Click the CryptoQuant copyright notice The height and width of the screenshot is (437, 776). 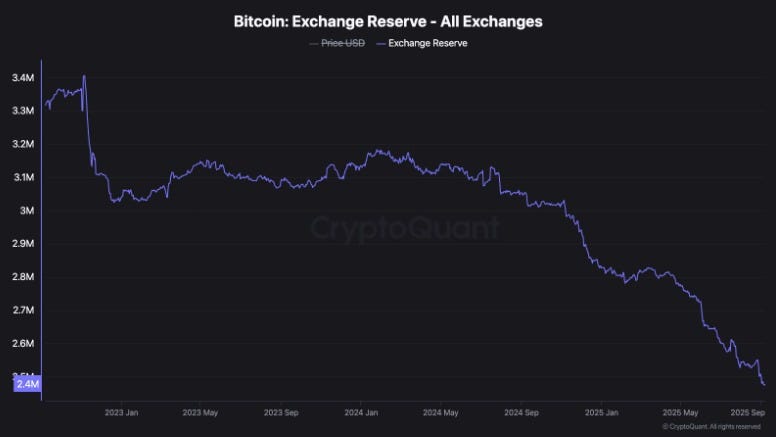coord(712,427)
